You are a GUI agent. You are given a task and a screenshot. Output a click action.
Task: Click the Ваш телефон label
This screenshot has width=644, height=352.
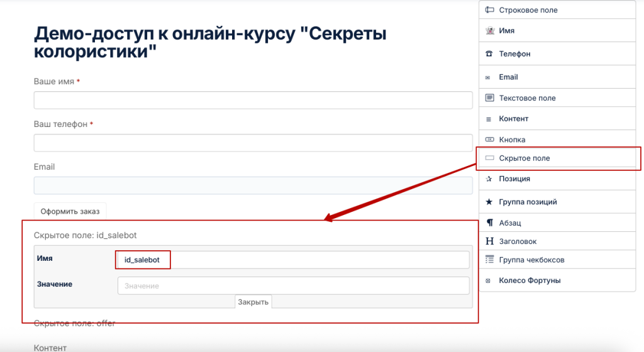pyautogui.click(x=60, y=124)
